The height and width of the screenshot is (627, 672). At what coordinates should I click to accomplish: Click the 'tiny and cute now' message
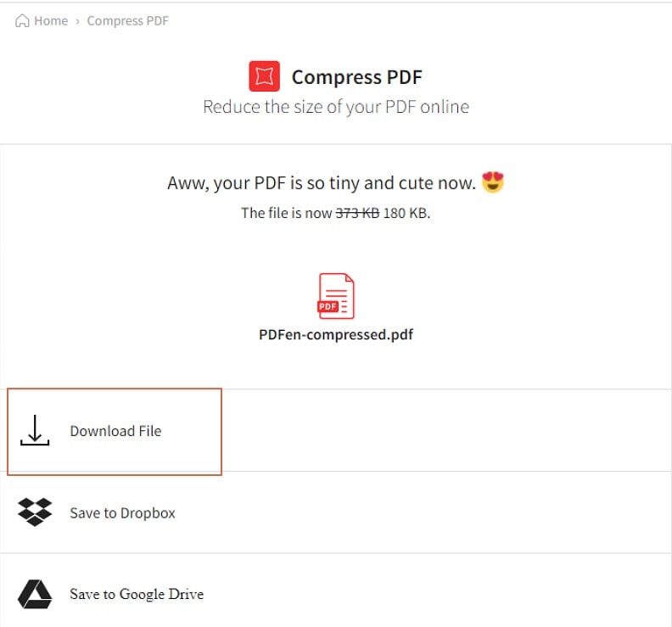(x=403, y=183)
